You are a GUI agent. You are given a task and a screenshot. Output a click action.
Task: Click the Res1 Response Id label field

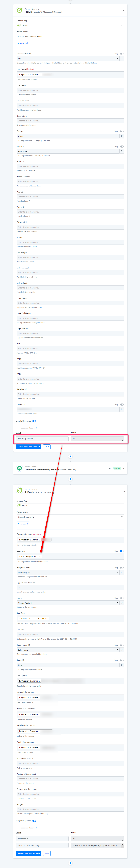(42, 439)
